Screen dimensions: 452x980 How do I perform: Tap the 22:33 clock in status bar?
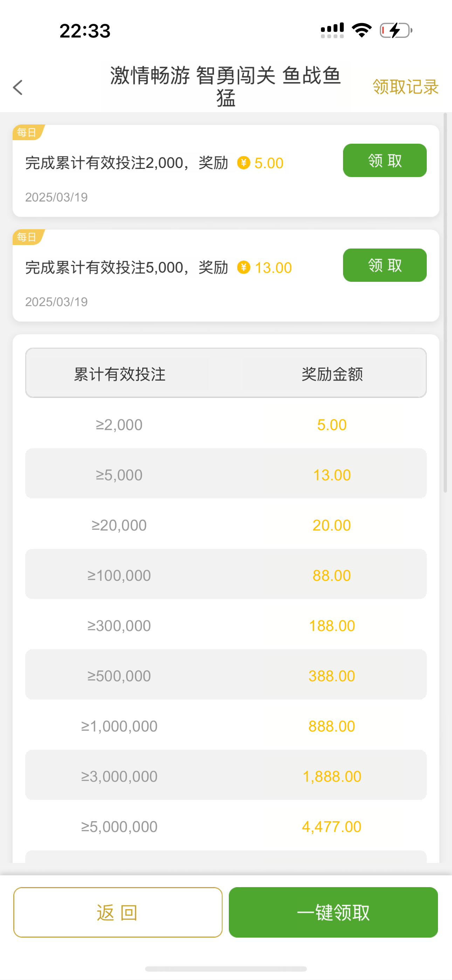(85, 31)
